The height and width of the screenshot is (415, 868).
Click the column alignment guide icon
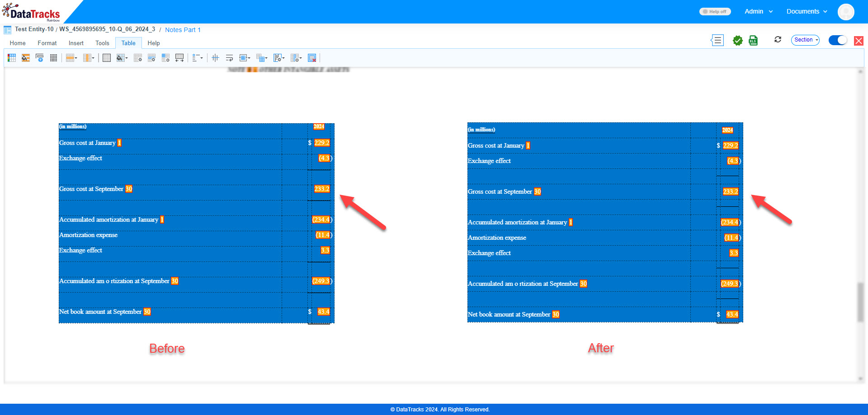[x=215, y=58]
